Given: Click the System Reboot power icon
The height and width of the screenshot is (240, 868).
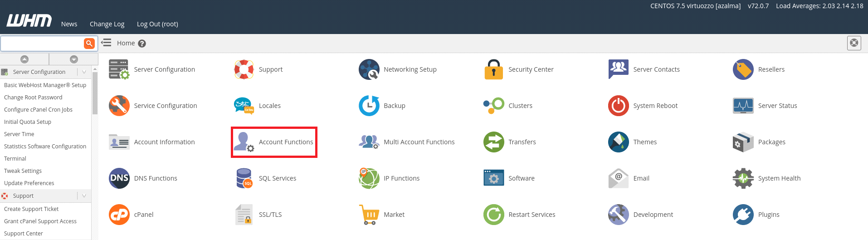Looking at the screenshot, I should (619, 106).
